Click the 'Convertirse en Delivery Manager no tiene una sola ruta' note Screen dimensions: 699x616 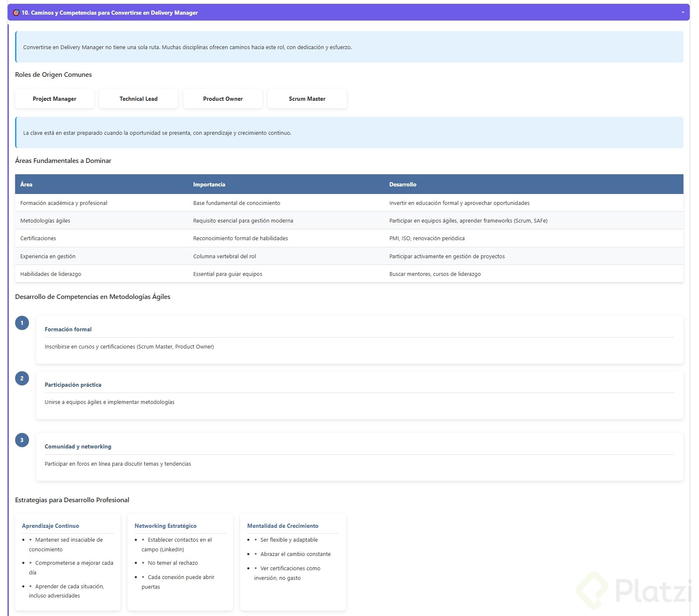click(x=349, y=47)
